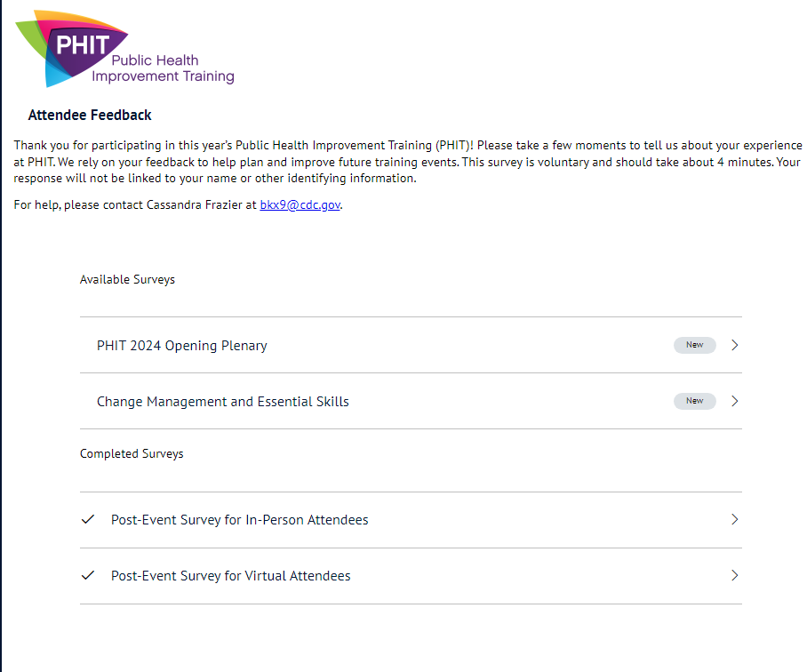Email bkx9@cdc.gov via the help link

[x=300, y=205]
